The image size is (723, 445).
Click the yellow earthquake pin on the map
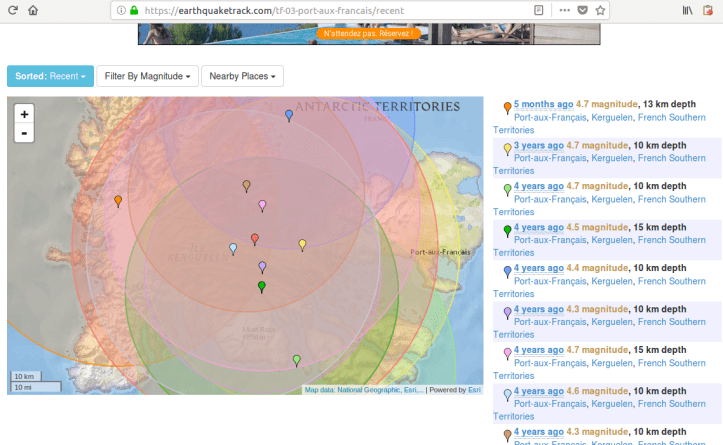click(x=302, y=245)
